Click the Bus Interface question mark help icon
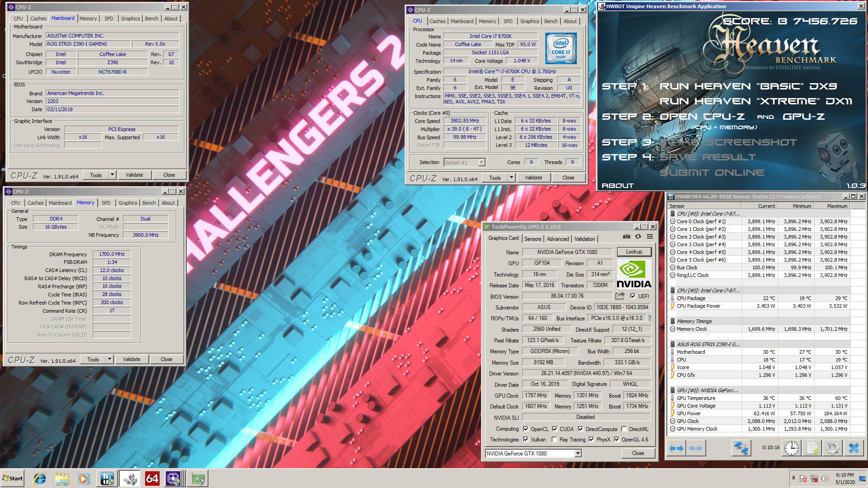 (x=650, y=318)
